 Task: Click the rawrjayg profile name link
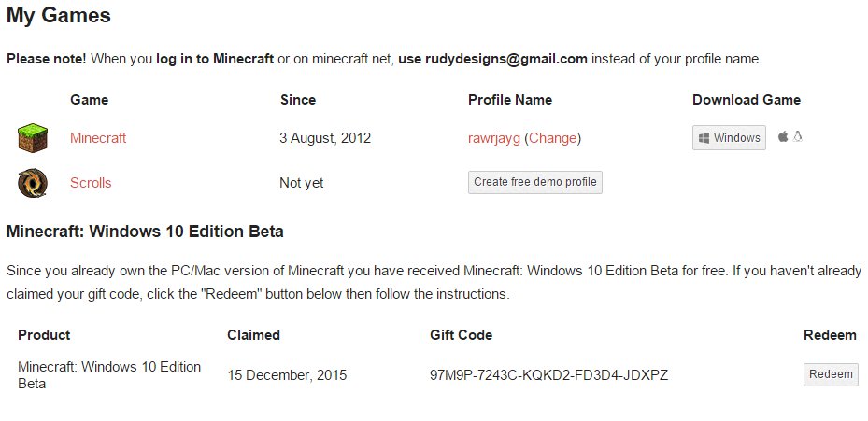pos(493,138)
